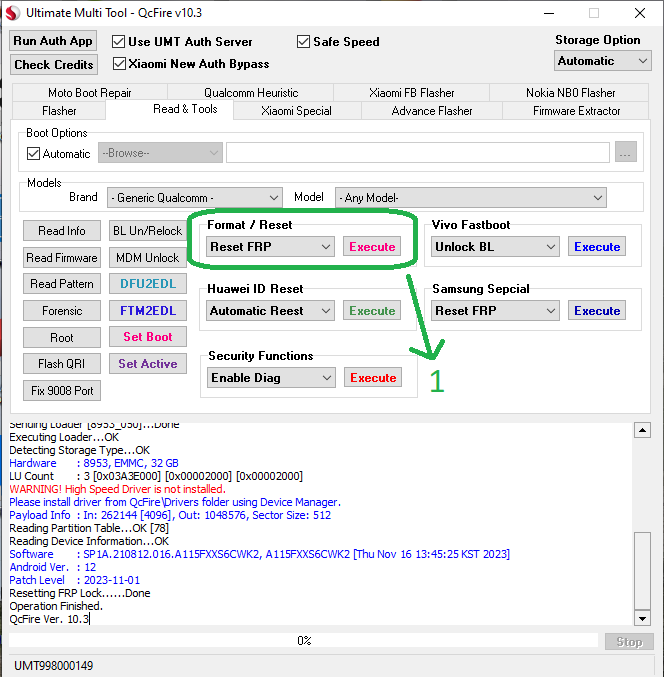This screenshot has width=664, height=677.
Task: Click the boot file browse ellipsis button
Action: point(626,153)
